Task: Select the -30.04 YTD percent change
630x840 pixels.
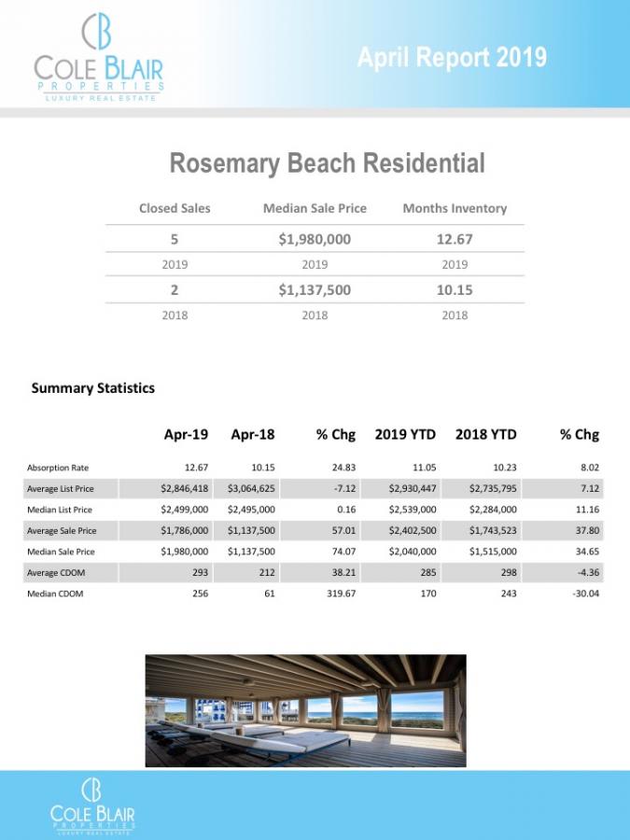Action: pos(586,593)
